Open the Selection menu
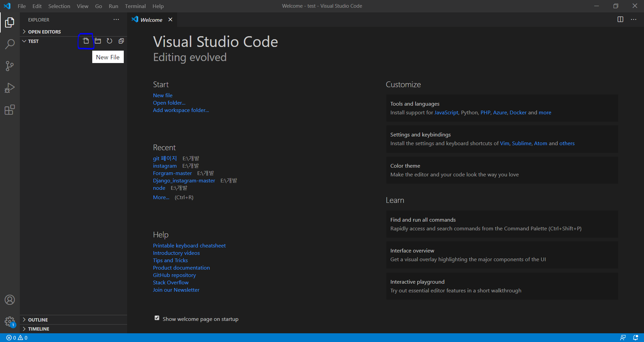This screenshot has height=342, width=644. point(59,6)
